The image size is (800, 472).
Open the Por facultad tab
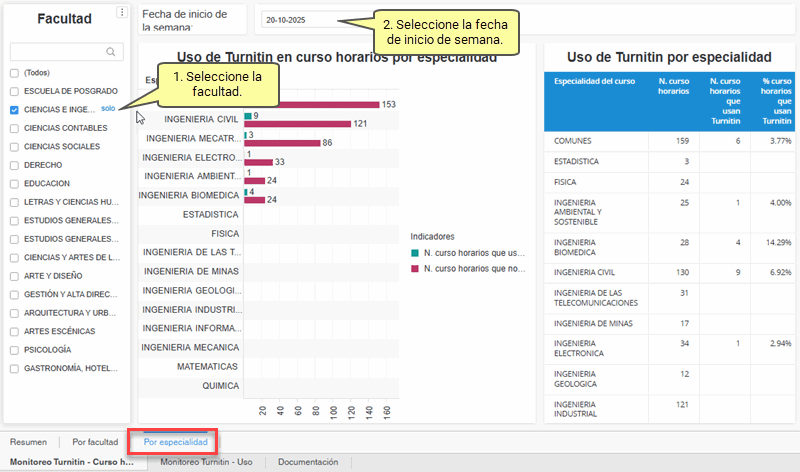click(x=95, y=441)
